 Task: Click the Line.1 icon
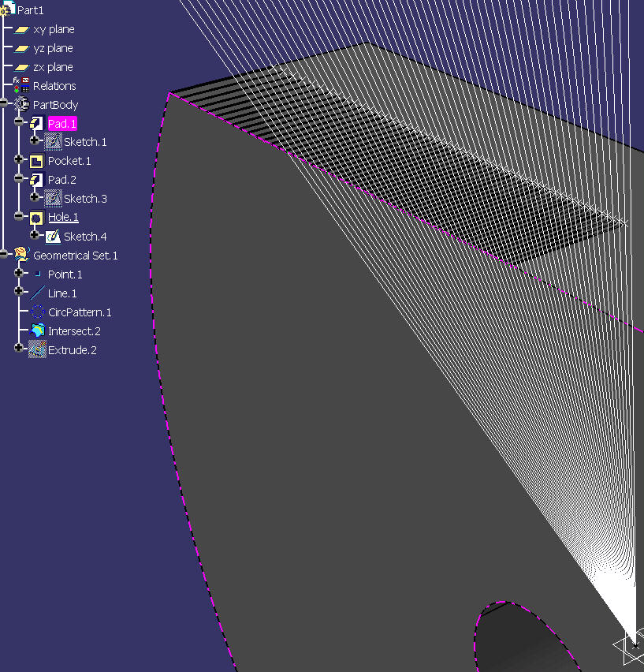[x=37, y=293]
